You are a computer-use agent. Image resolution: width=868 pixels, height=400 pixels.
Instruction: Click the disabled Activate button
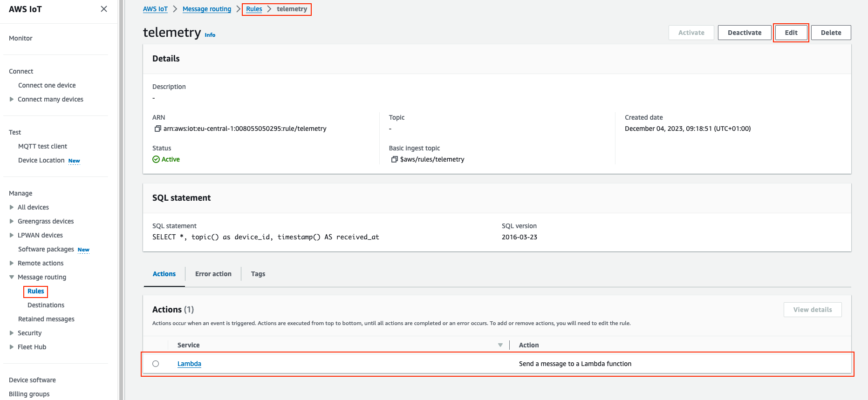tap(691, 33)
